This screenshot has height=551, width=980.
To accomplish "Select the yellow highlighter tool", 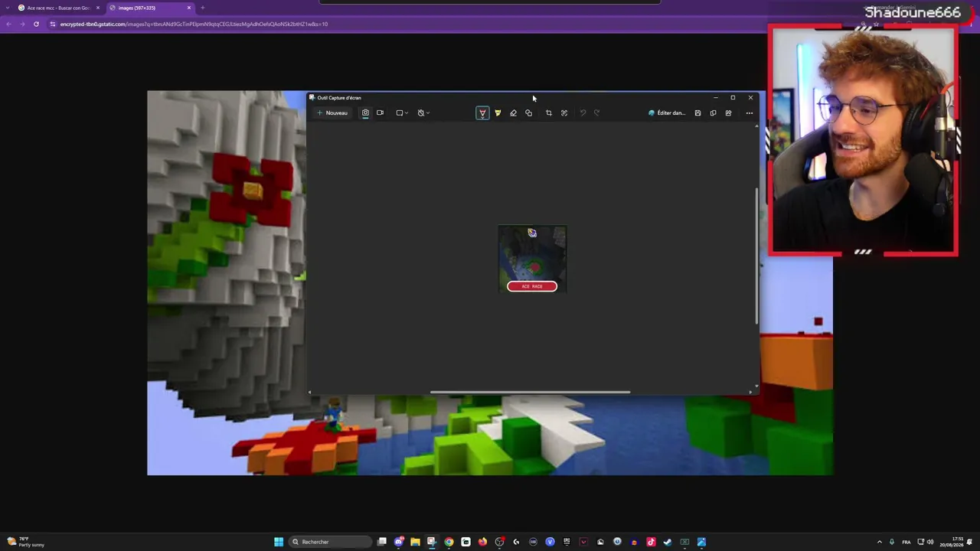I will [x=498, y=113].
